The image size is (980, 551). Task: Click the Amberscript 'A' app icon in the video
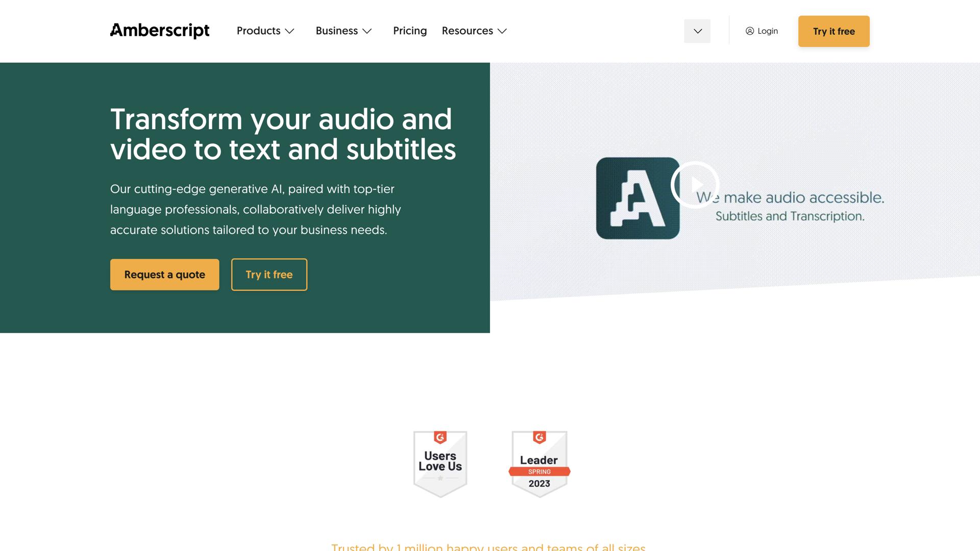click(x=637, y=198)
